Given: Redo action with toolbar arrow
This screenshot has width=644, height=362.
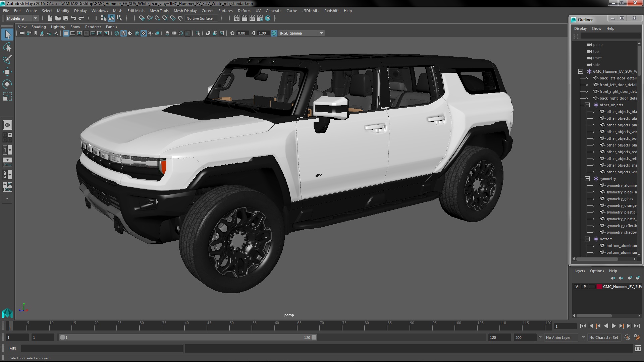Looking at the screenshot, I should 81,18.
